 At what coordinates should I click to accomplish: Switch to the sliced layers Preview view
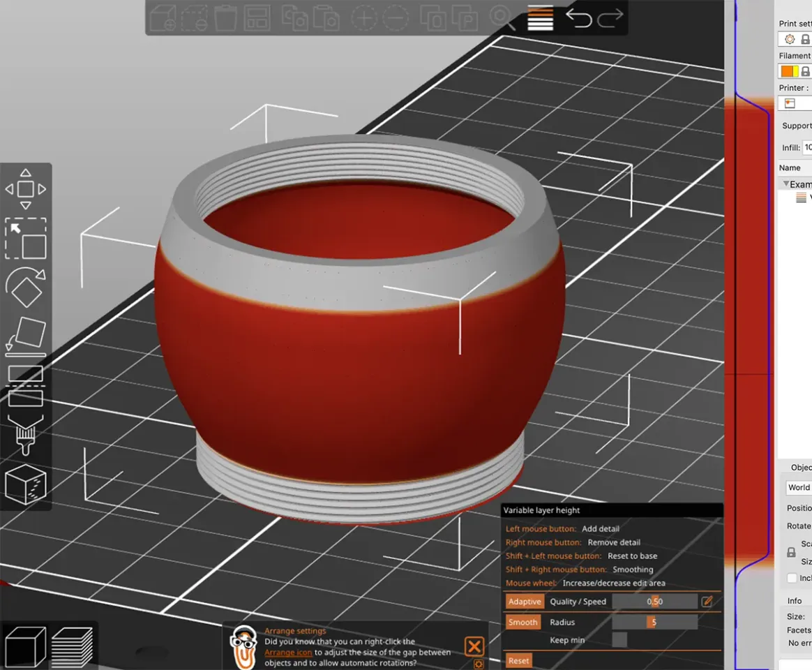pyautogui.click(x=72, y=647)
